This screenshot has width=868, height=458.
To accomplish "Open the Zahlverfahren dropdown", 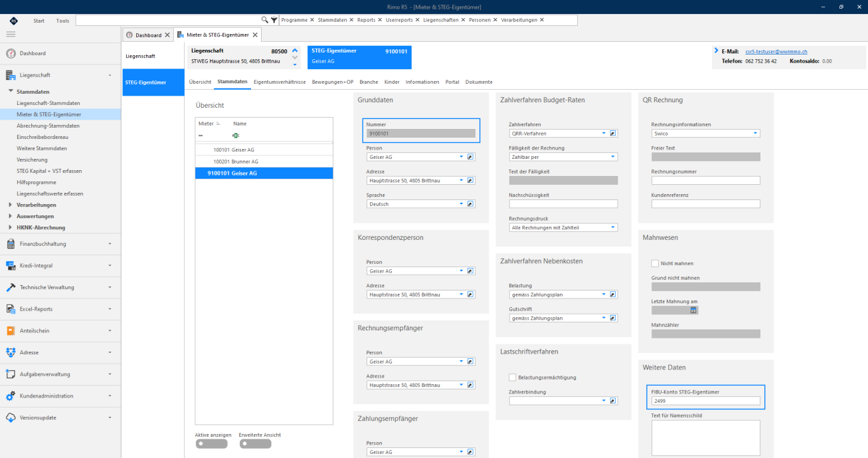I will pyautogui.click(x=604, y=133).
